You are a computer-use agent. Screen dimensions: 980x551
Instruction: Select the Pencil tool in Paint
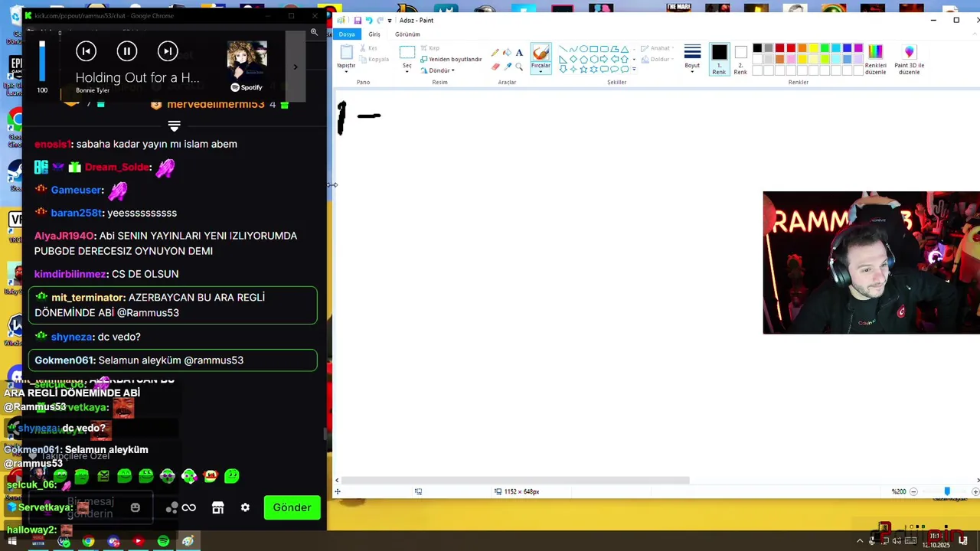point(495,53)
